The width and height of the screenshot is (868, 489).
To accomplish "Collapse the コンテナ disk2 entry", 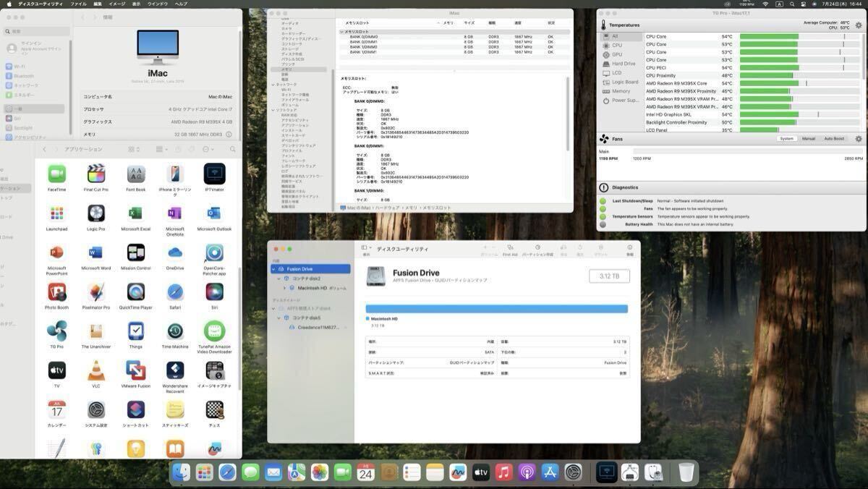I will click(x=279, y=278).
